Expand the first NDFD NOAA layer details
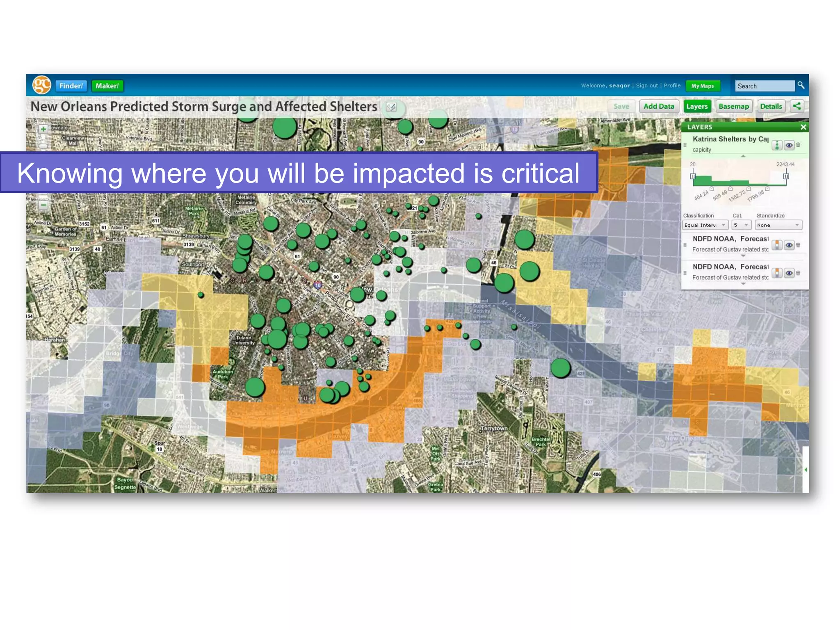This screenshot has height=630, width=840. (x=743, y=256)
